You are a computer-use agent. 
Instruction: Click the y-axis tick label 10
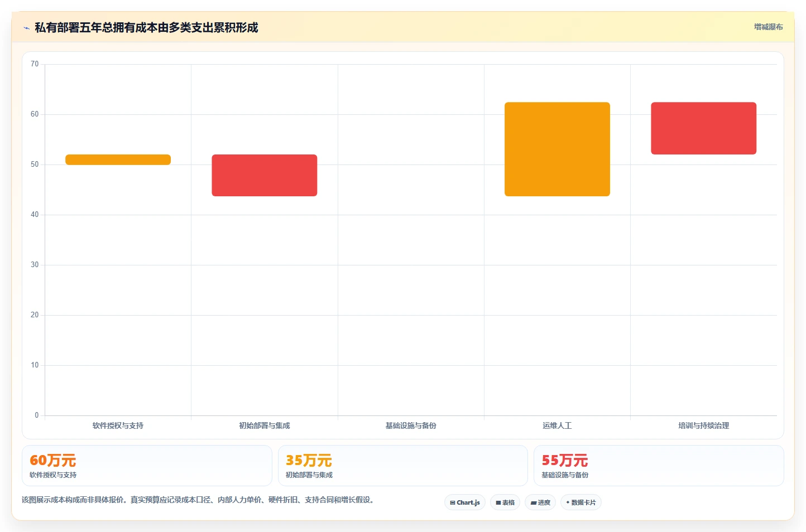(35, 365)
